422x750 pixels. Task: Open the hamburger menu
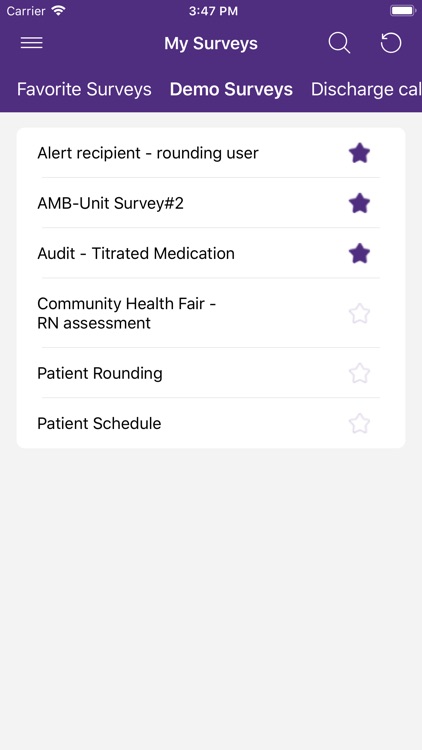pyautogui.click(x=32, y=43)
